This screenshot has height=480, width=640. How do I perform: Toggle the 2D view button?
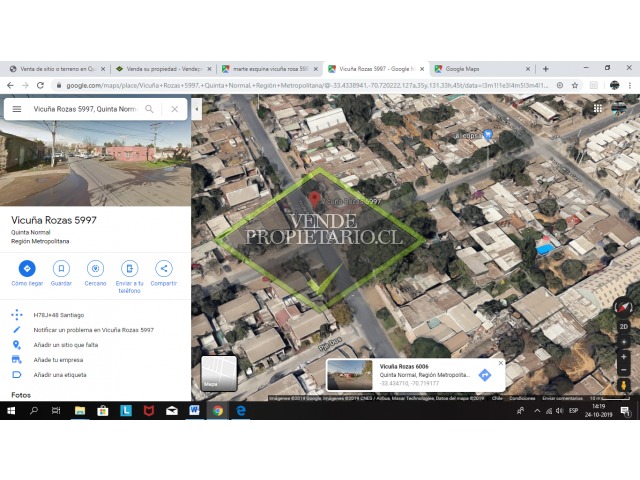(625, 326)
